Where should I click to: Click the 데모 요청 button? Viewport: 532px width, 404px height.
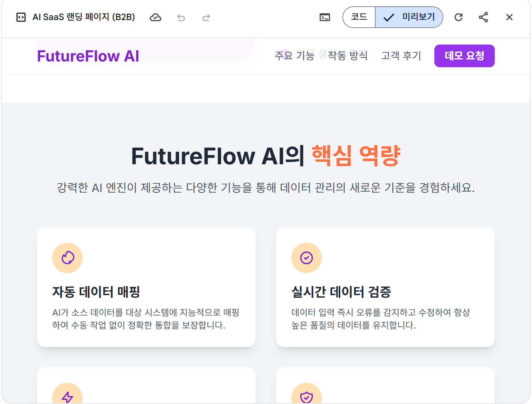tap(464, 56)
